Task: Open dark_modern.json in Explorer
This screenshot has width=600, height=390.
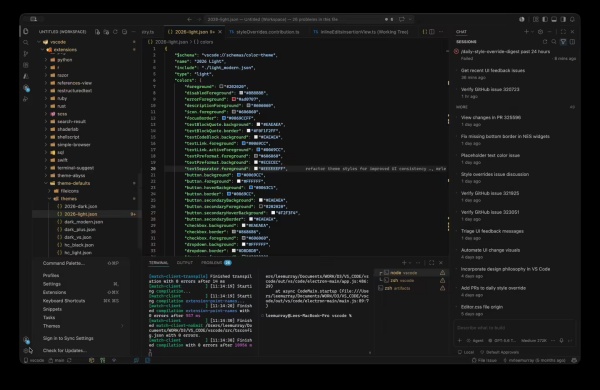Action: [83, 222]
